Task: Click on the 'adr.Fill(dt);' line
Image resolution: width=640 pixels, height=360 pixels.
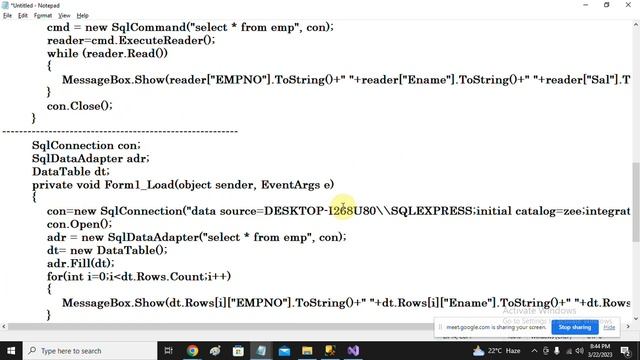Action: [80, 263]
